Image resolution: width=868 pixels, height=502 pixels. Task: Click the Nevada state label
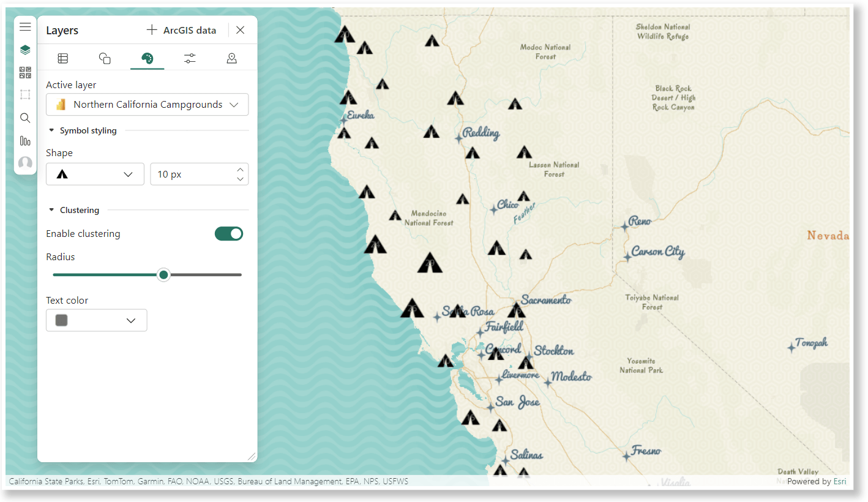coord(828,236)
